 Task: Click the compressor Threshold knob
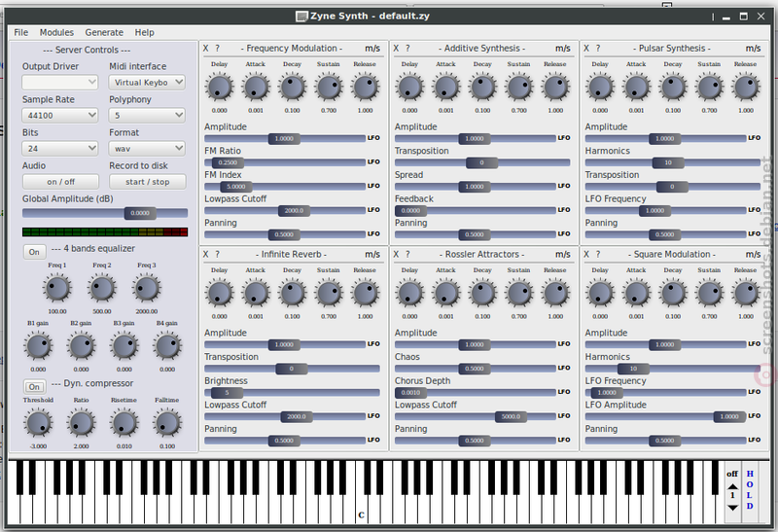[x=38, y=423]
